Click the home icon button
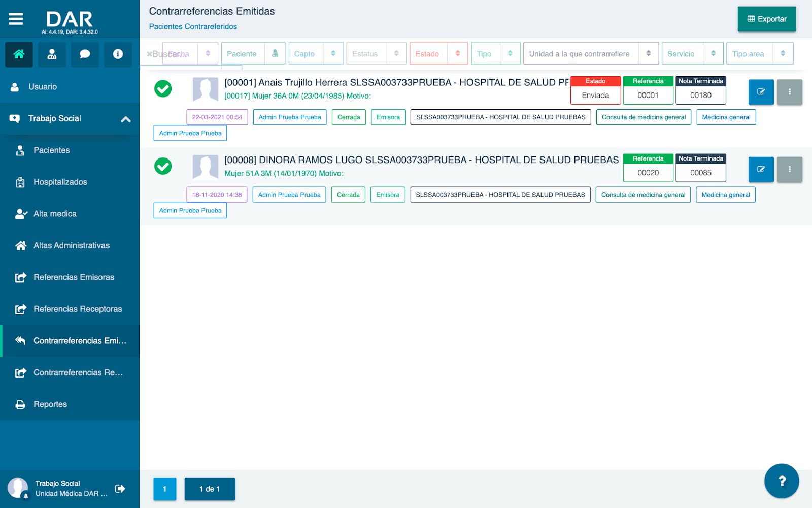 (x=19, y=54)
